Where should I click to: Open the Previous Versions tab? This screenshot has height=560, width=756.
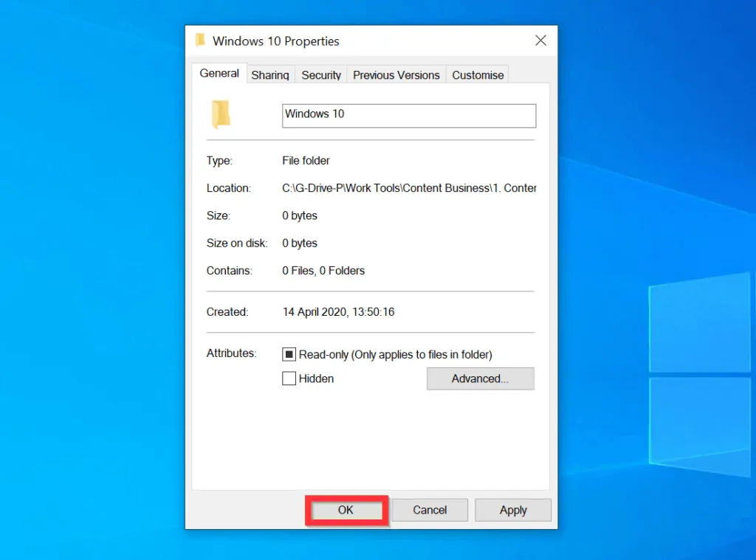(396, 75)
